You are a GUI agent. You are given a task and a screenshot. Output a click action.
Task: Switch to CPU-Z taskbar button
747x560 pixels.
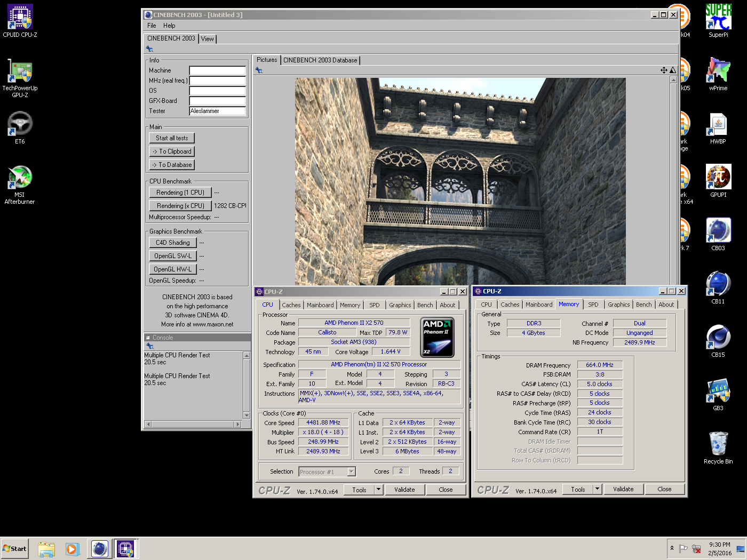tap(125, 549)
